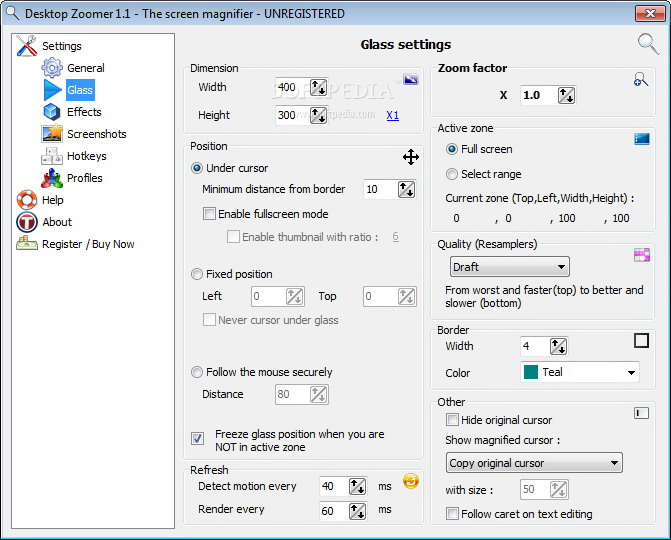Open Register / Buy Now

(x=88, y=244)
